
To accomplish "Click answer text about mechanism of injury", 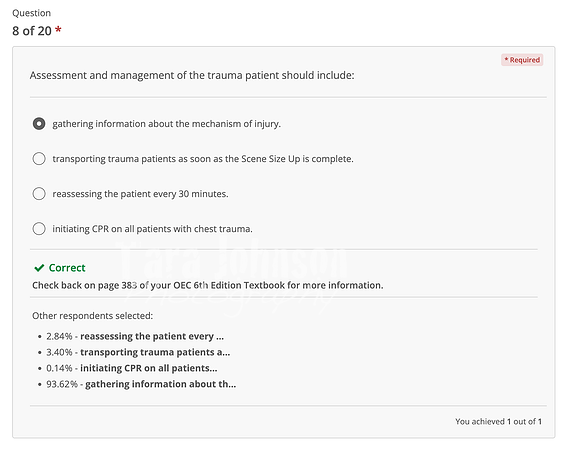I will [166, 124].
